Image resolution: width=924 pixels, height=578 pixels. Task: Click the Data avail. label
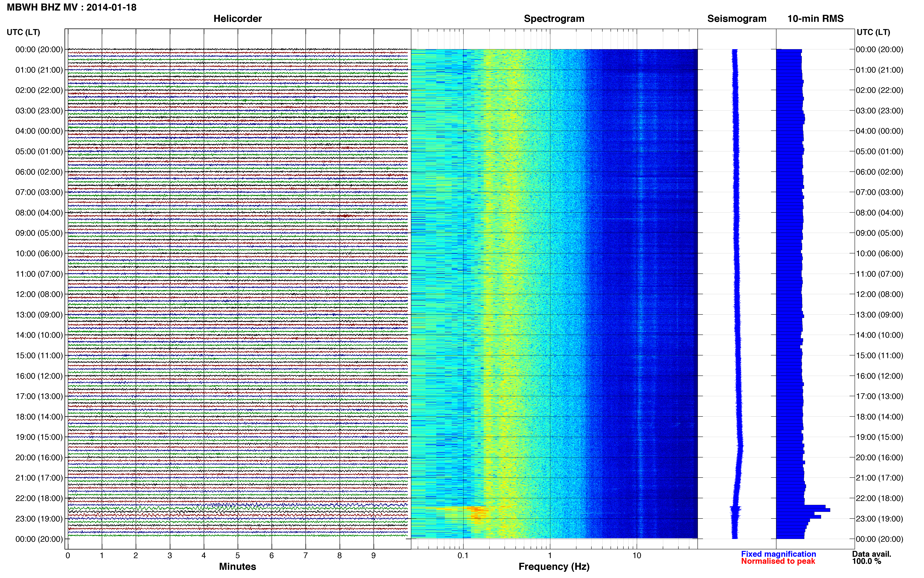point(872,554)
